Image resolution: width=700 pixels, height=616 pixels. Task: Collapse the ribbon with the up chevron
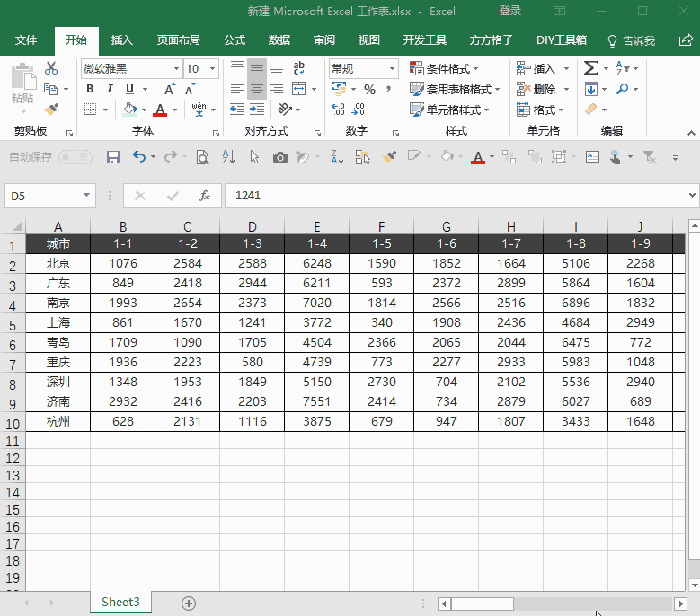[691, 133]
